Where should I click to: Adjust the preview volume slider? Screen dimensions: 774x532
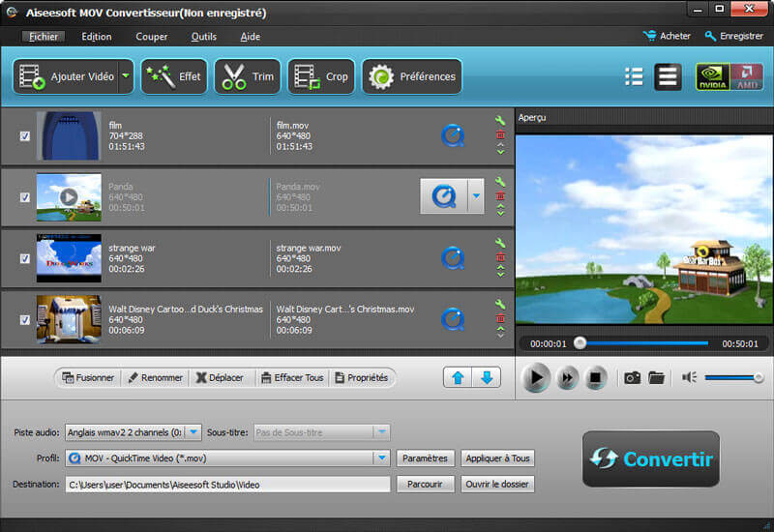(731, 377)
